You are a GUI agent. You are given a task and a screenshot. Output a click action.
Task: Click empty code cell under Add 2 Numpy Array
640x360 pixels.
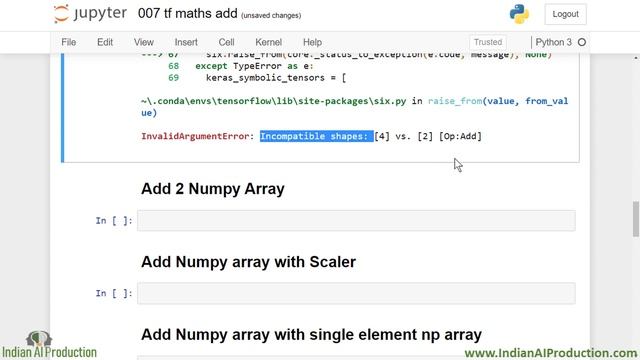(356, 221)
